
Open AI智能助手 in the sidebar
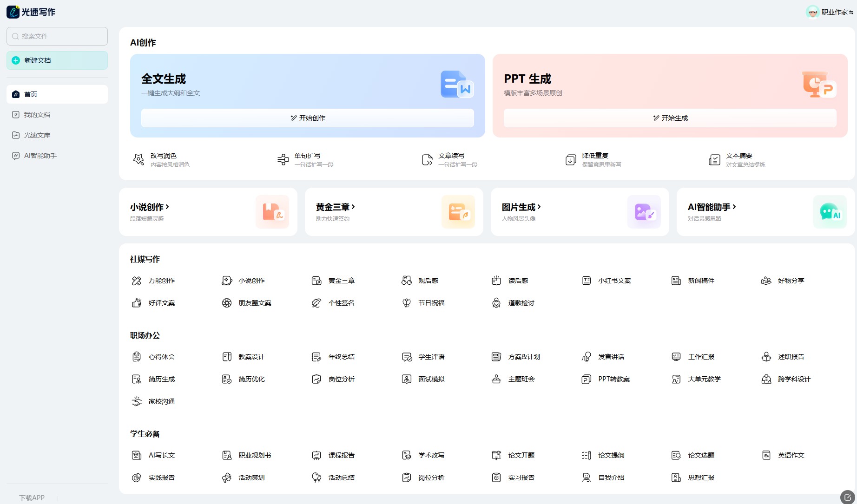point(40,156)
